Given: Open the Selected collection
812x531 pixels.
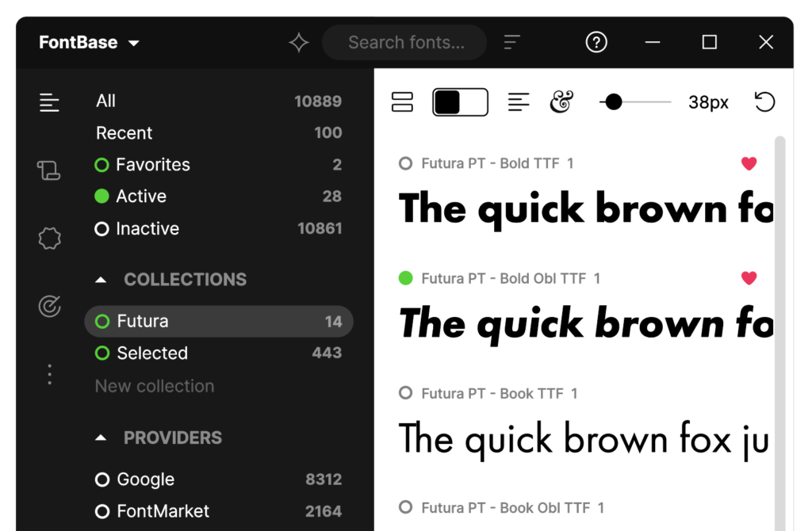Looking at the screenshot, I should click(x=219, y=353).
